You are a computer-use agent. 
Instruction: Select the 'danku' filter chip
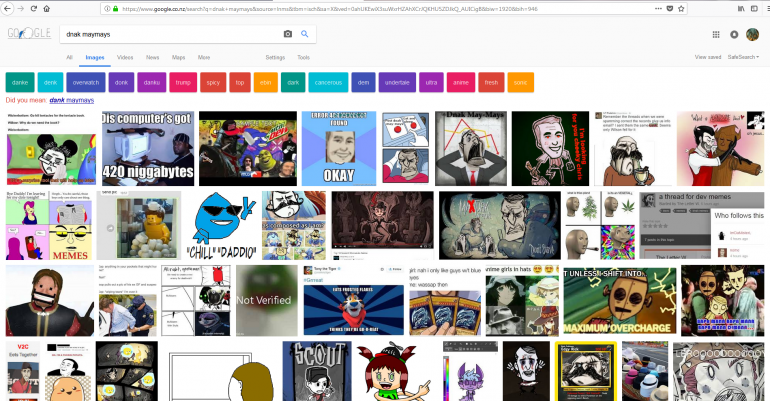[152, 82]
